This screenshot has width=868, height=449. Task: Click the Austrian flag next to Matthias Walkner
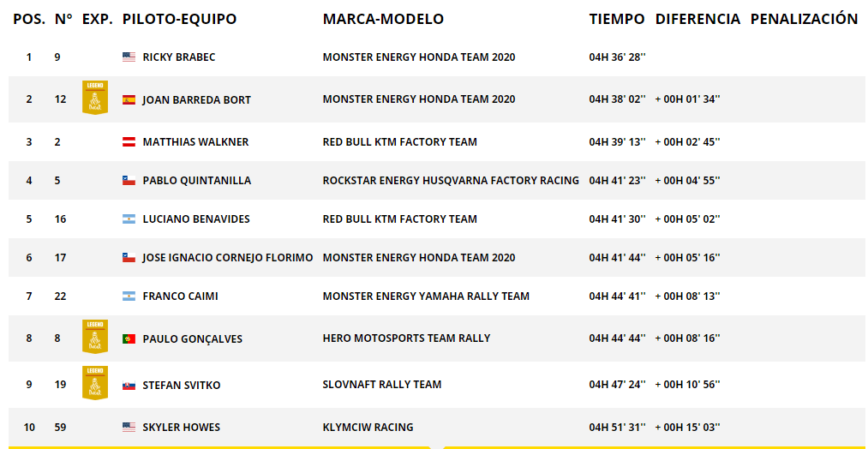tap(129, 141)
